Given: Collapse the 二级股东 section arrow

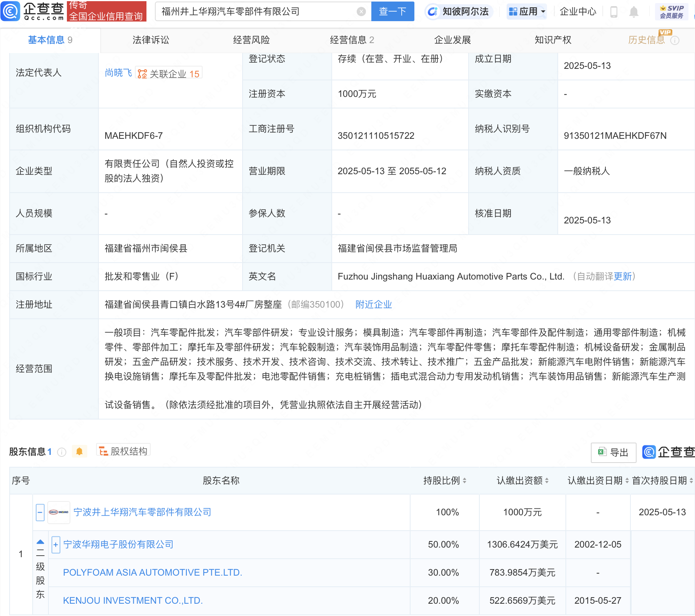Looking at the screenshot, I should pyautogui.click(x=40, y=542).
